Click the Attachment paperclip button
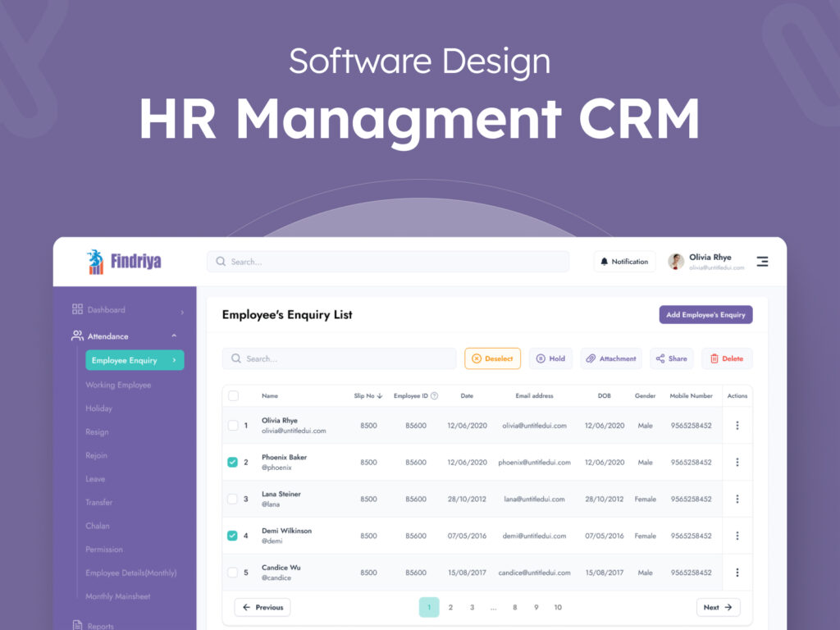The height and width of the screenshot is (630, 840). coord(611,358)
